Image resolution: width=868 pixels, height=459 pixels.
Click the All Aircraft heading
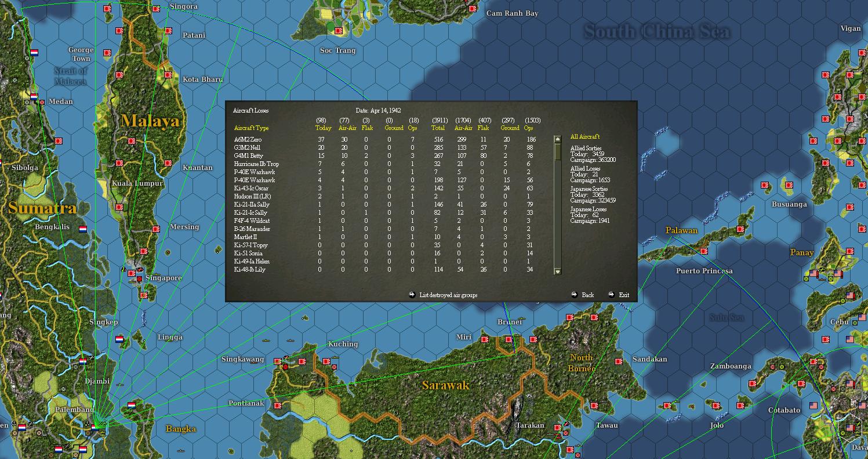tap(585, 136)
